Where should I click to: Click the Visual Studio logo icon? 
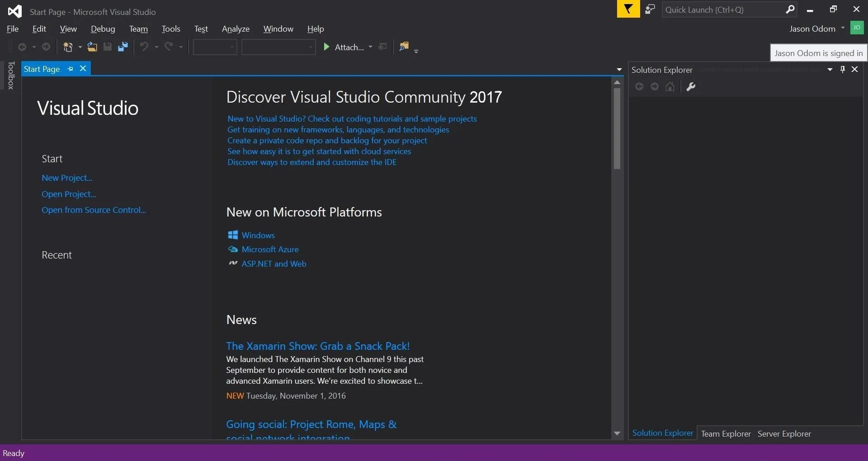15,11
